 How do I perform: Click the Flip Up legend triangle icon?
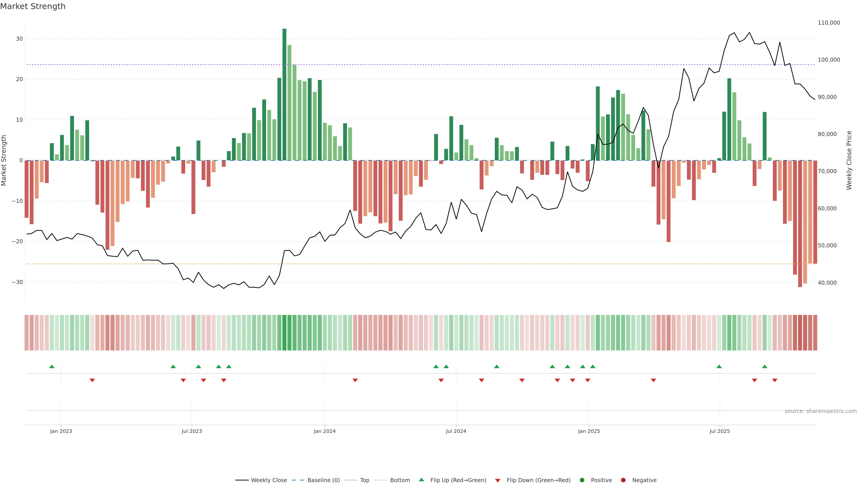[x=421, y=480]
